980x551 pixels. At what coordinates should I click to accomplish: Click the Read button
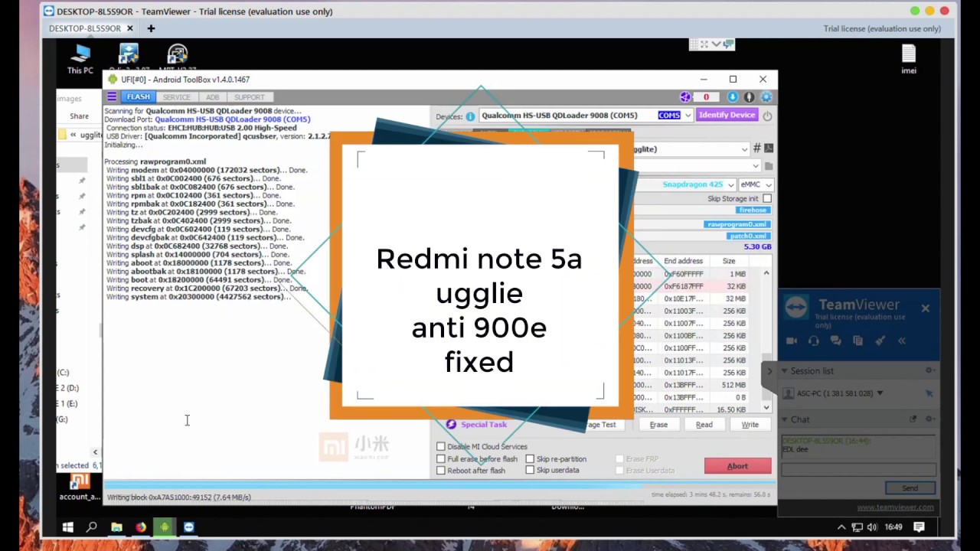(704, 425)
